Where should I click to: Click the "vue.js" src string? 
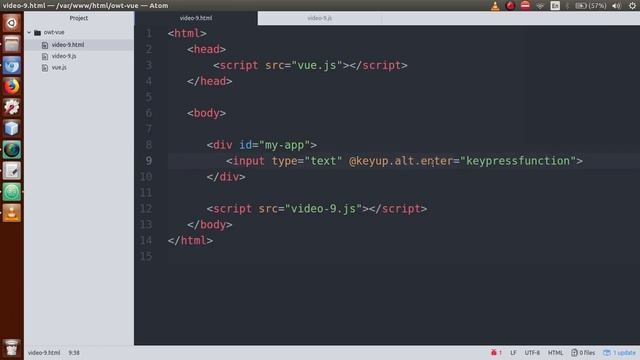point(317,65)
